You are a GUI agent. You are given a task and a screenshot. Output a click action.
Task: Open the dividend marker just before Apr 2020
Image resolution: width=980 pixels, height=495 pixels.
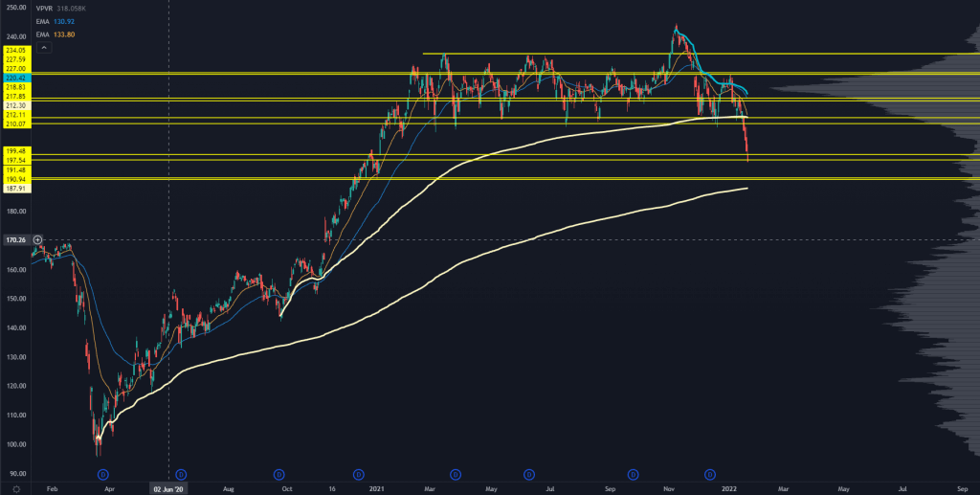pyautogui.click(x=103, y=474)
